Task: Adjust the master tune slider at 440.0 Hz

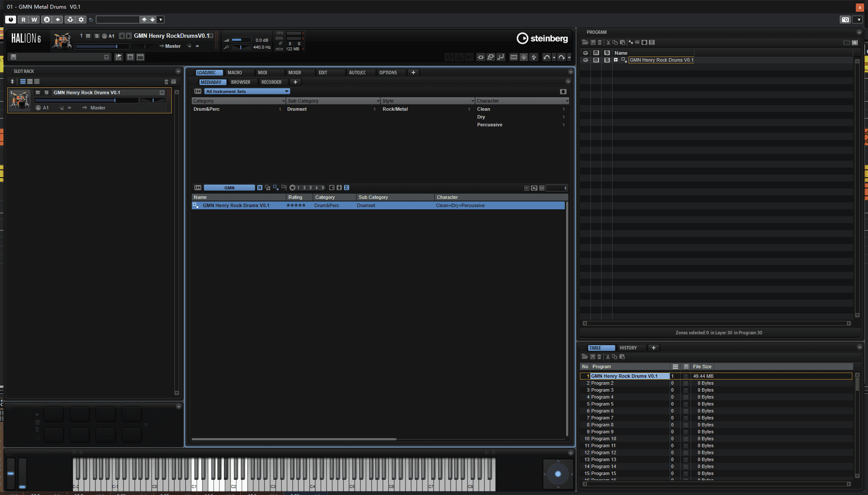Action: pyautogui.click(x=241, y=47)
